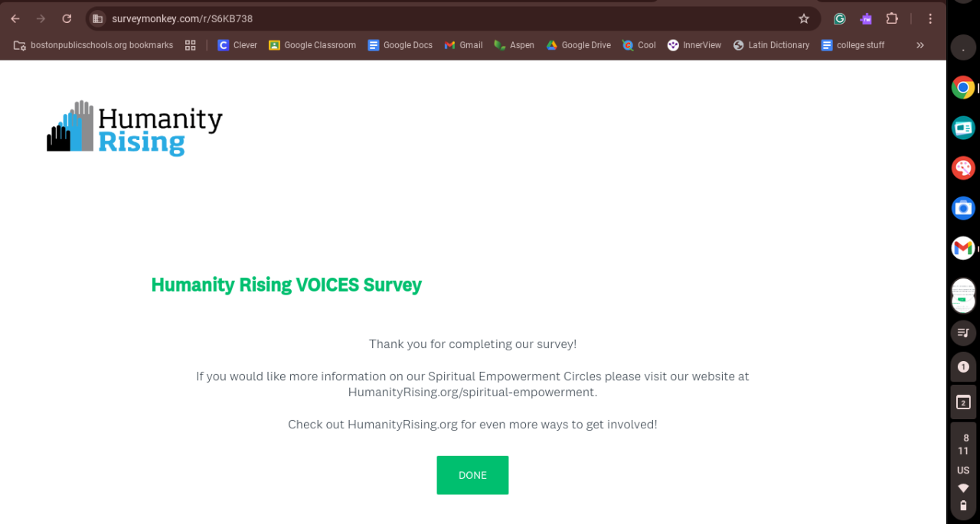Open the tab groups grid icon

pyautogui.click(x=191, y=45)
